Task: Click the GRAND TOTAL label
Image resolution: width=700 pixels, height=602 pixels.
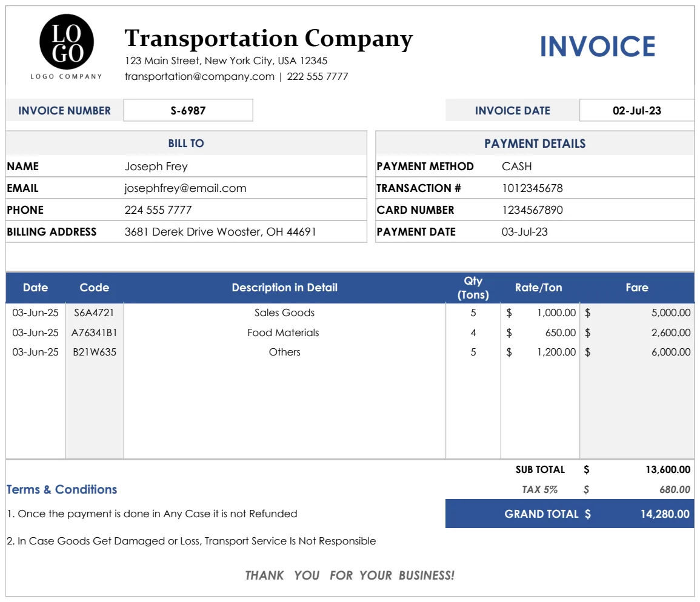Action: 542,514
